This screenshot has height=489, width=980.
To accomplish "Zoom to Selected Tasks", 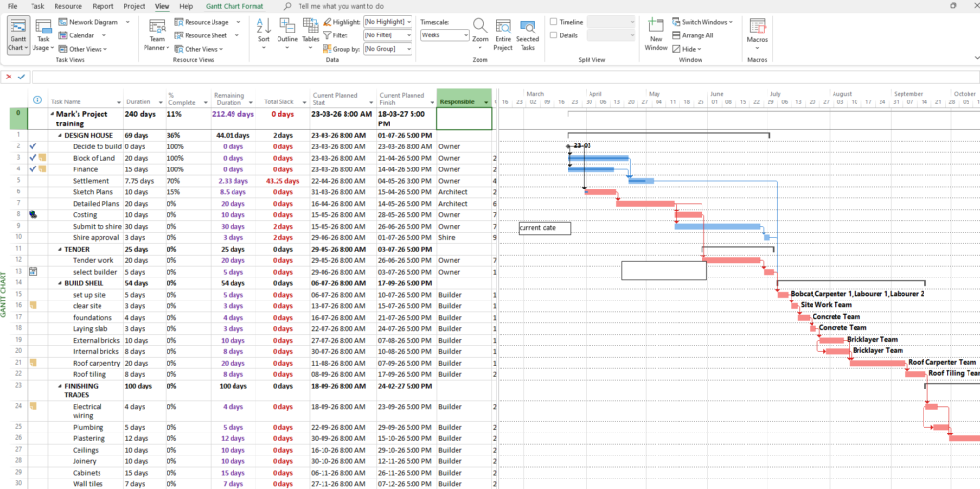I will coord(527,35).
